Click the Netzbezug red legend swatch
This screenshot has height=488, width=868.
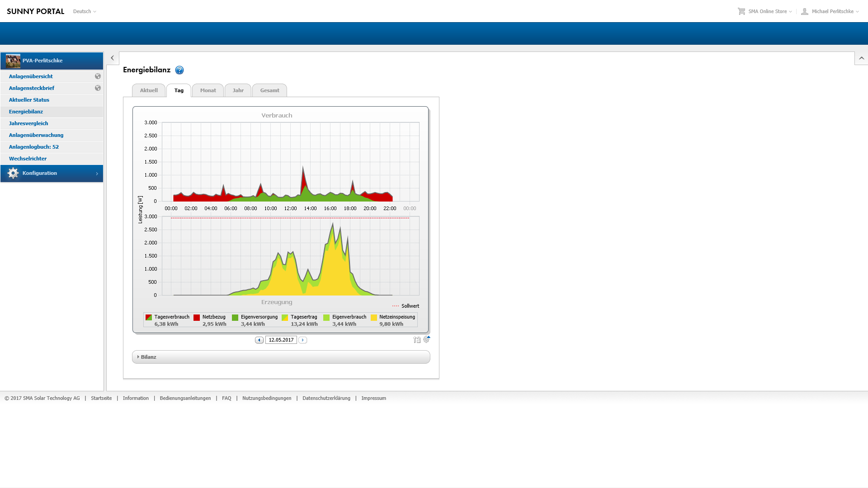click(197, 318)
